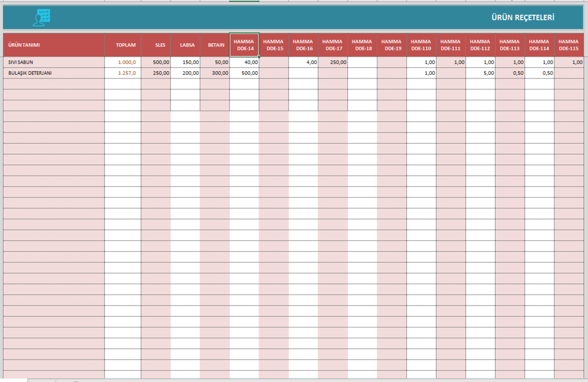Select the ÜRÜN TANIMI column header
Viewport: 588px width, 382px height.
pyautogui.click(x=54, y=45)
